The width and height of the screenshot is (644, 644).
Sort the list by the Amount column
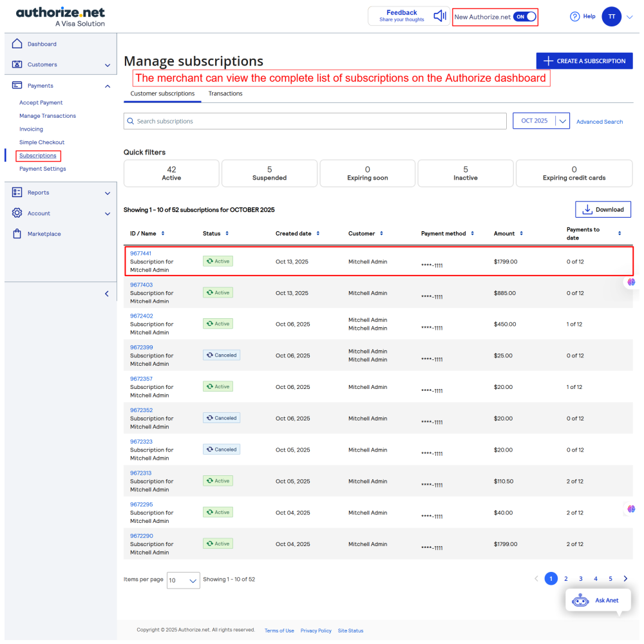(521, 234)
